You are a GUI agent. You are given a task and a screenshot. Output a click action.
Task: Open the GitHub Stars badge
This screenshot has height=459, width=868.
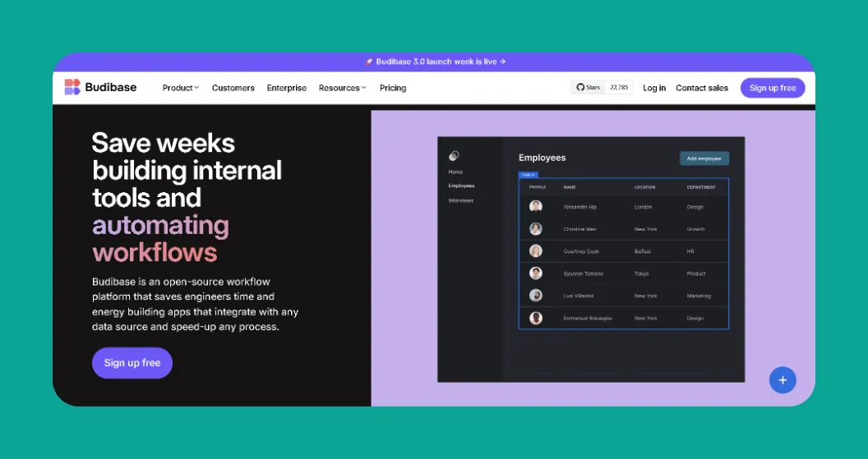(602, 88)
